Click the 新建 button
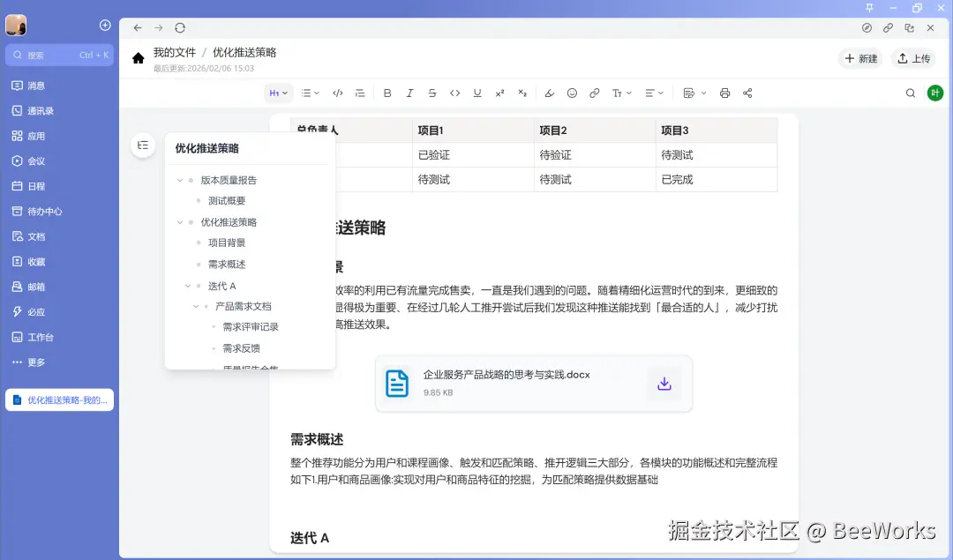 point(859,58)
